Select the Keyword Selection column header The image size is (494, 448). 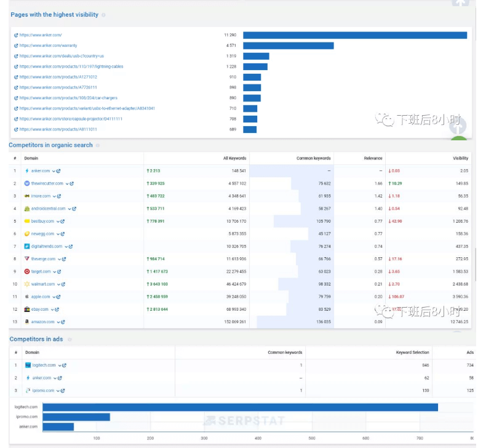pos(412,353)
